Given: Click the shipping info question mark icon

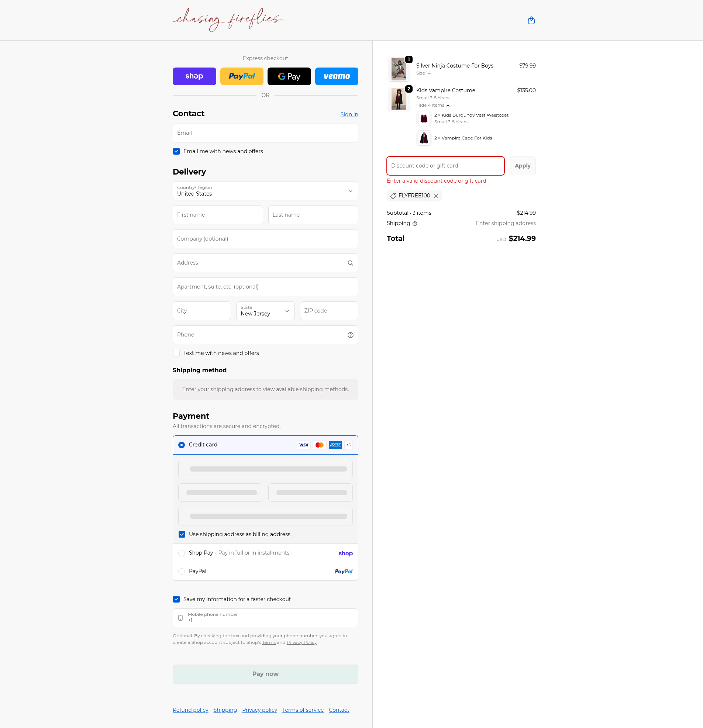Looking at the screenshot, I should tap(415, 224).
